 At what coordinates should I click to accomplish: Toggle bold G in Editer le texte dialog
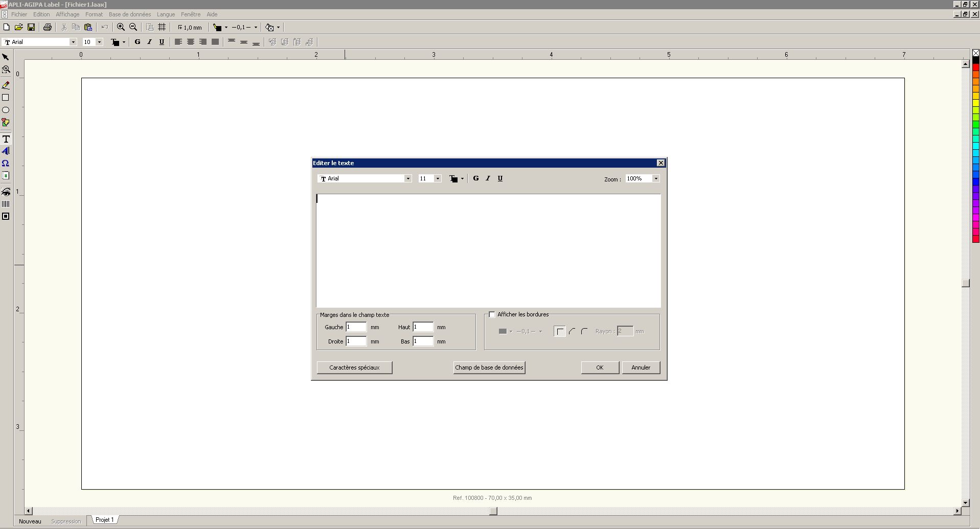476,178
